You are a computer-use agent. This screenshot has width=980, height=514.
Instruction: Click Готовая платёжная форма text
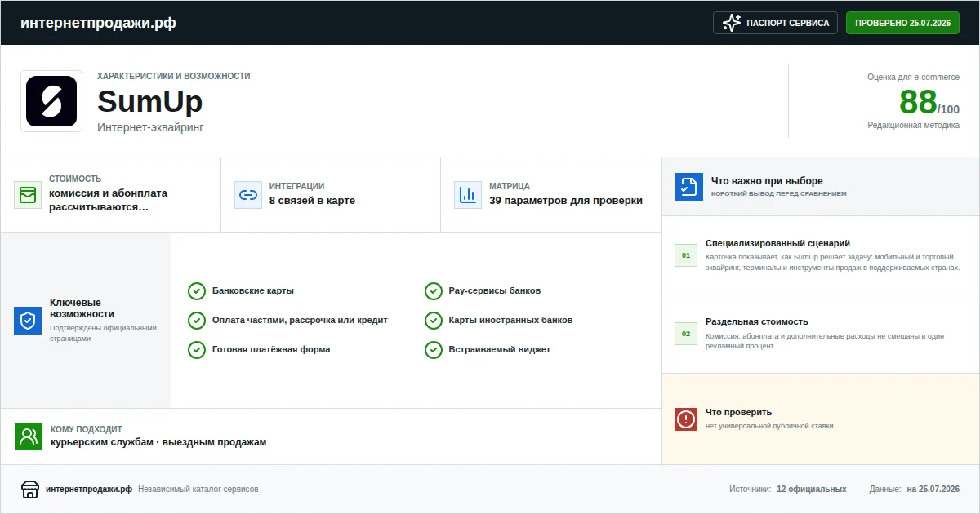pyautogui.click(x=271, y=350)
